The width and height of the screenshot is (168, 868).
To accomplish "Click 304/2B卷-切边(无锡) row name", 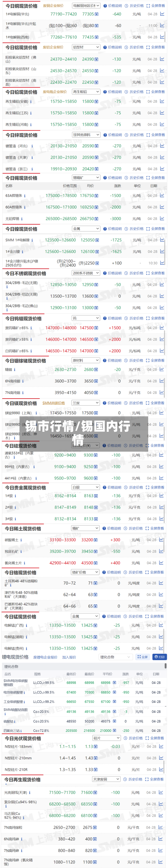I will [x=22, y=295].
